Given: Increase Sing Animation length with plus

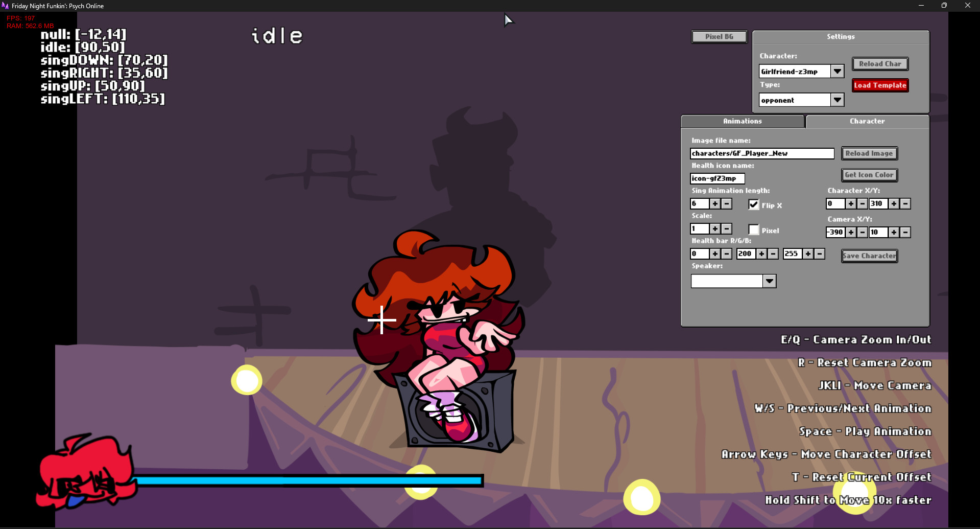Looking at the screenshot, I should [x=715, y=203].
